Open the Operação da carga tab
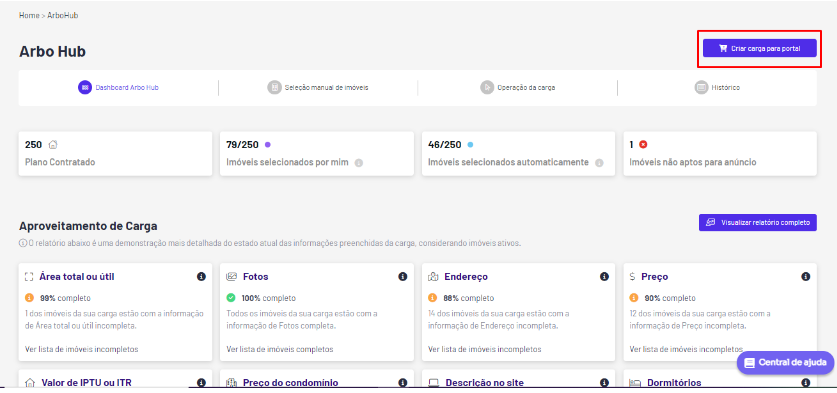 coord(517,88)
